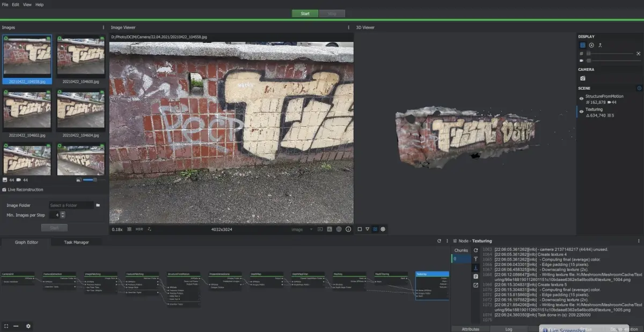Viewport: 644px width, 332px height.
Task: Select thumbnail 20210422_104604.jpg
Action: click(x=80, y=114)
